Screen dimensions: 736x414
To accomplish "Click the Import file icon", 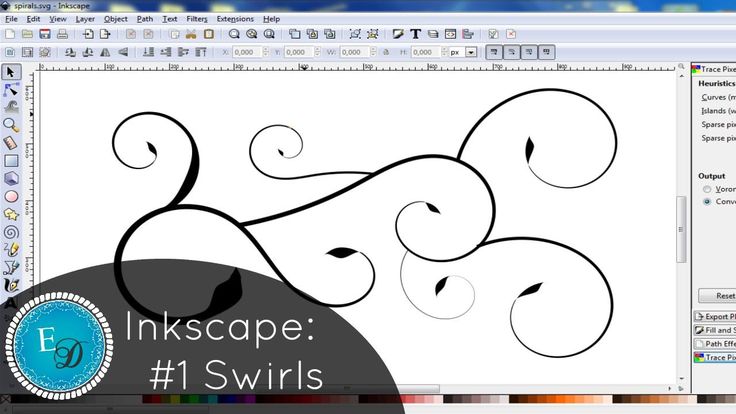I will click(88, 34).
